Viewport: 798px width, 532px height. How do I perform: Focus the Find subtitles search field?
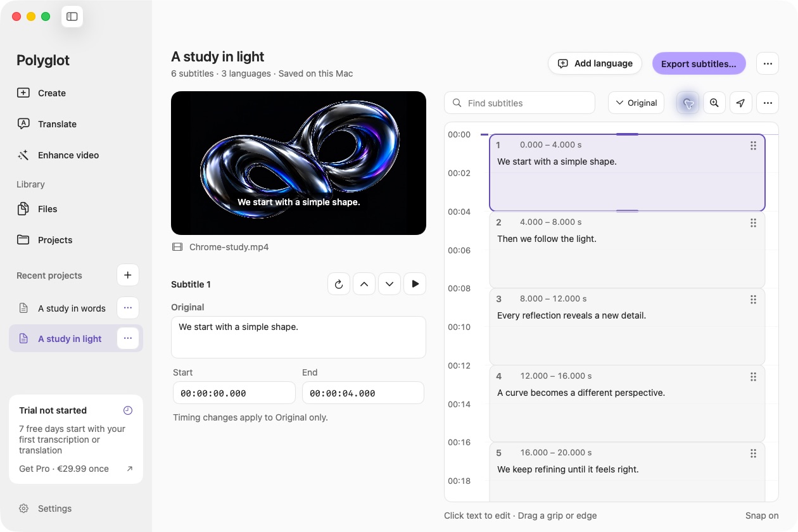[x=520, y=103]
